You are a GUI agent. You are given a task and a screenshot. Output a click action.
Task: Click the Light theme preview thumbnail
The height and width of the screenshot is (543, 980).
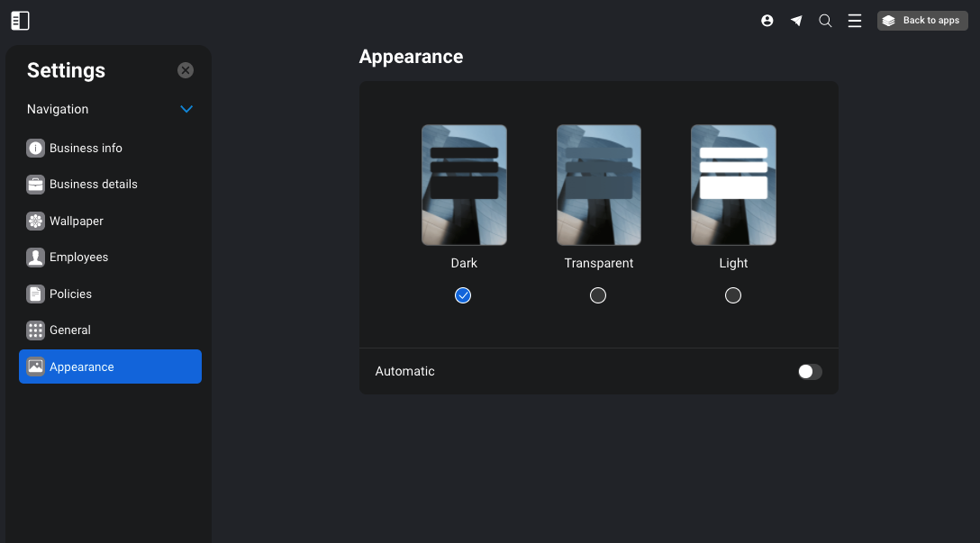pos(733,185)
